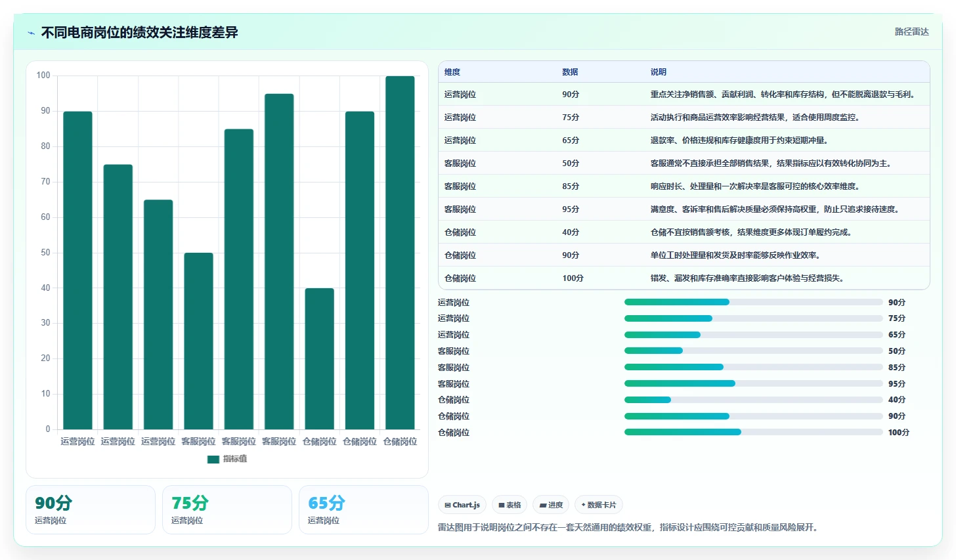The image size is (956, 560).
Task: Click the 运营岗位 chart bar reaching 65
Action: tap(158, 314)
